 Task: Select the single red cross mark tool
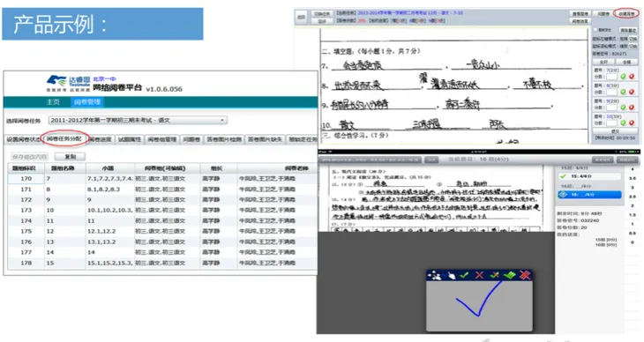pyautogui.click(x=479, y=275)
